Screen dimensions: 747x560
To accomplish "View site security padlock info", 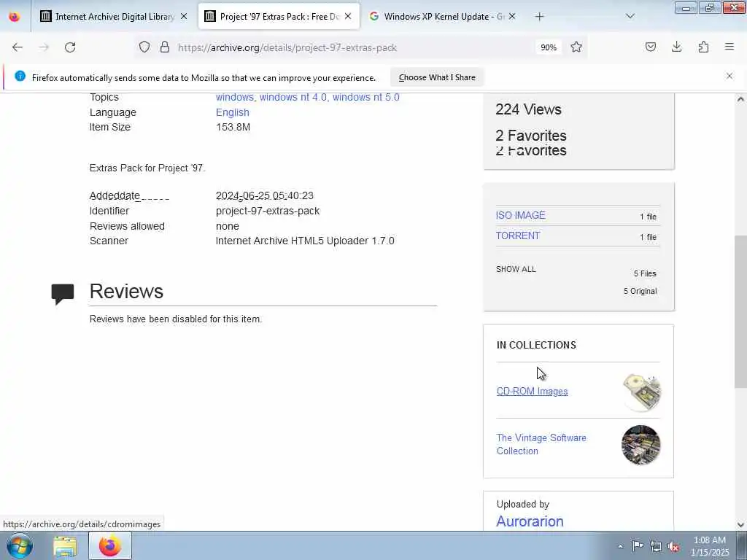I will click(x=165, y=47).
